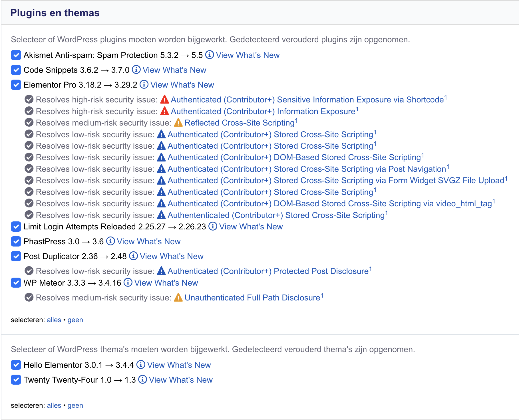Click the info icon beside PhastPress 3.6
The height and width of the screenshot is (420, 519).
tap(110, 241)
